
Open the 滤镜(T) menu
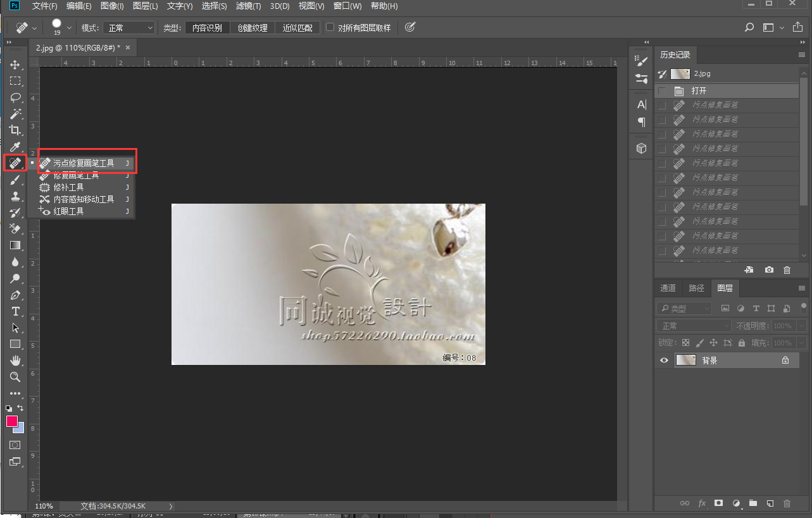coord(249,6)
